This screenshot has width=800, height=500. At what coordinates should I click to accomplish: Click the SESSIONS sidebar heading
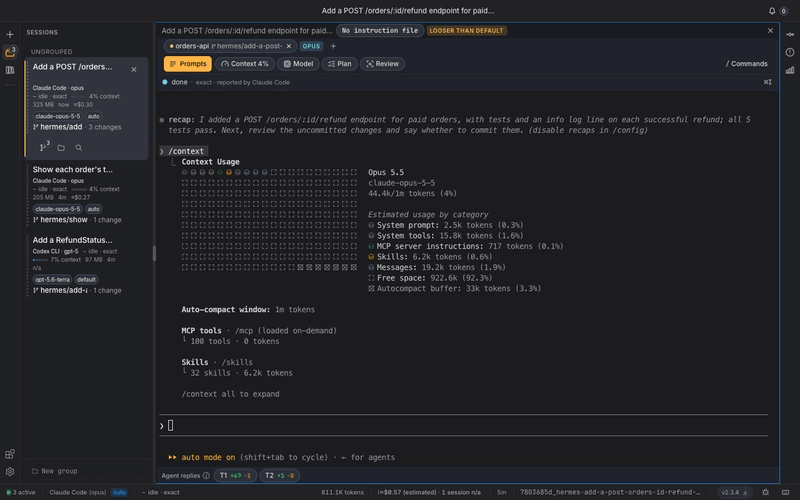click(42, 32)
